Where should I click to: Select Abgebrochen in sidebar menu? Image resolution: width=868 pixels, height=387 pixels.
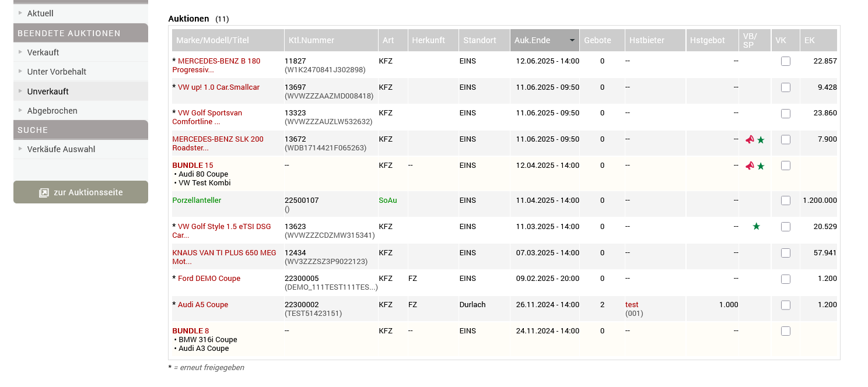click(52, 111)
